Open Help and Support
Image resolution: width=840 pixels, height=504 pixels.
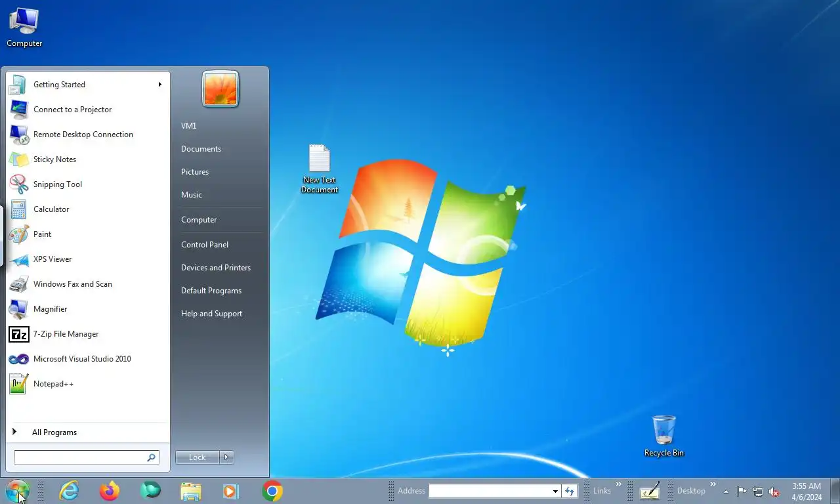[211, 314]
